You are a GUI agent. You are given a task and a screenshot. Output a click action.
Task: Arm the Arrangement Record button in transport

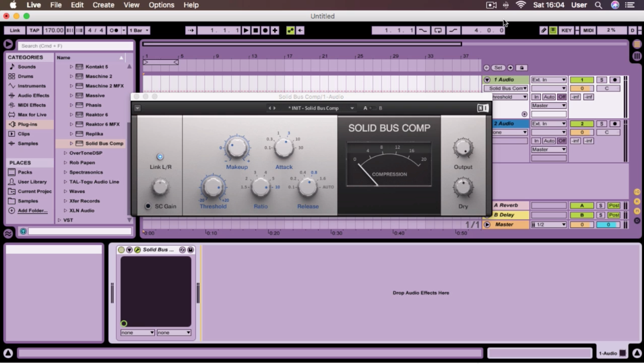click(265, 30)
